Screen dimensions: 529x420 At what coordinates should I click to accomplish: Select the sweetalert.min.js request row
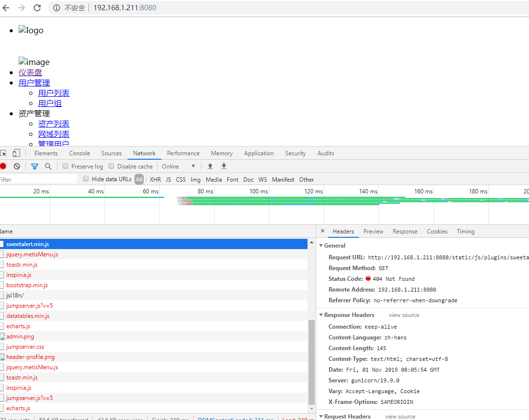(x=154, y=244)
